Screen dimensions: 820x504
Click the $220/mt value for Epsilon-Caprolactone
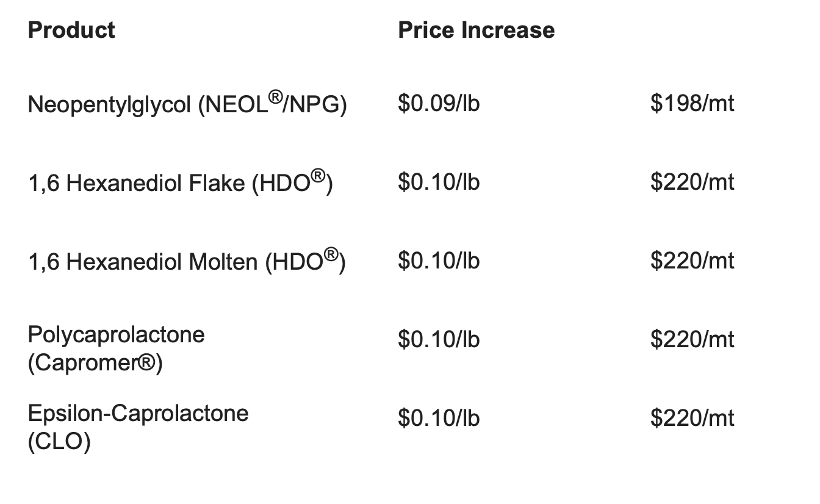tap(692, 418)
